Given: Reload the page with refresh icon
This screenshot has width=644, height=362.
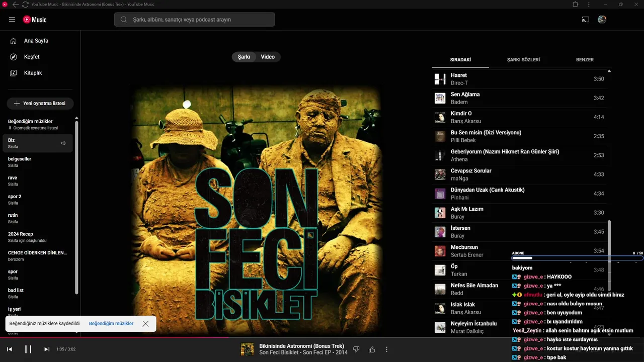Looking at the screenshot, I should pyautogui.click(x=25, y=4).
